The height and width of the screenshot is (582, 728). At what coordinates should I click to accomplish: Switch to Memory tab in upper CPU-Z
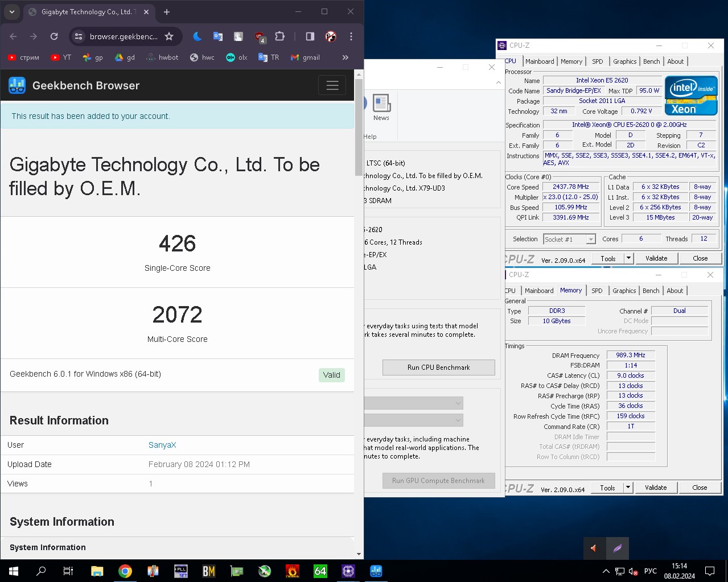point(571,61)
